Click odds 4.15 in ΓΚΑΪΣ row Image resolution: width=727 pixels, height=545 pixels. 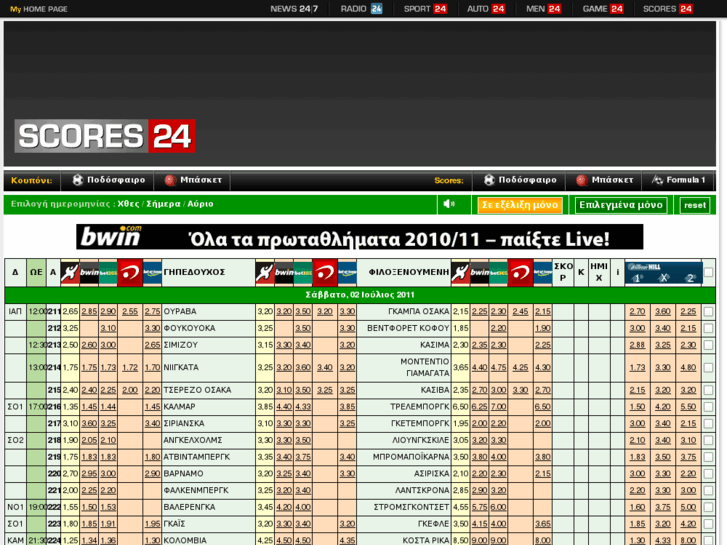tap(479, 524)
